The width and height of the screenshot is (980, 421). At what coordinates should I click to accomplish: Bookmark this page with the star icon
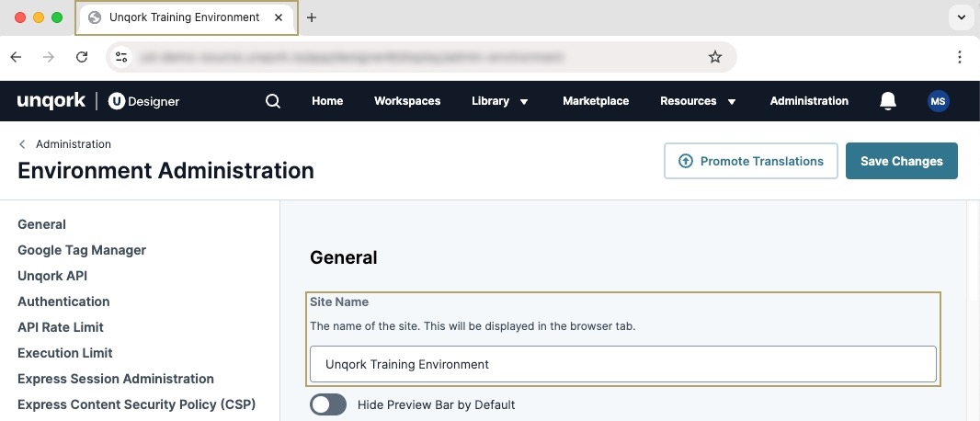pos(715,58)
